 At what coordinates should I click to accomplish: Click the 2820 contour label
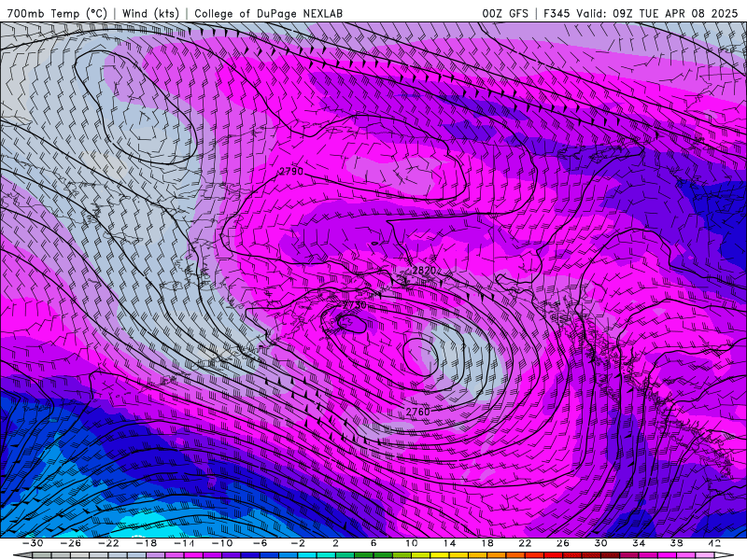[424, 271]
